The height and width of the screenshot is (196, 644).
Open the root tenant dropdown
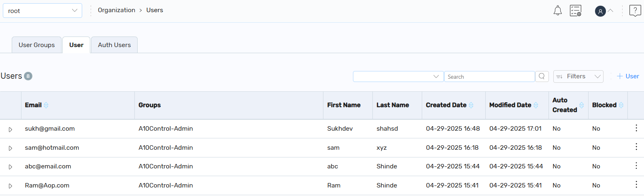[43, 11]
